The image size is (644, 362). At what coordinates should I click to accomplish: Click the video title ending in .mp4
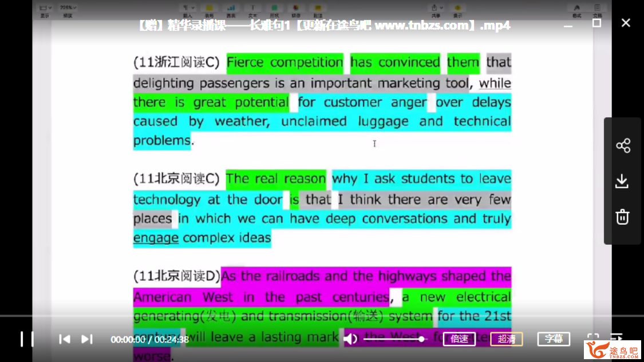click(x=323, y=25)
